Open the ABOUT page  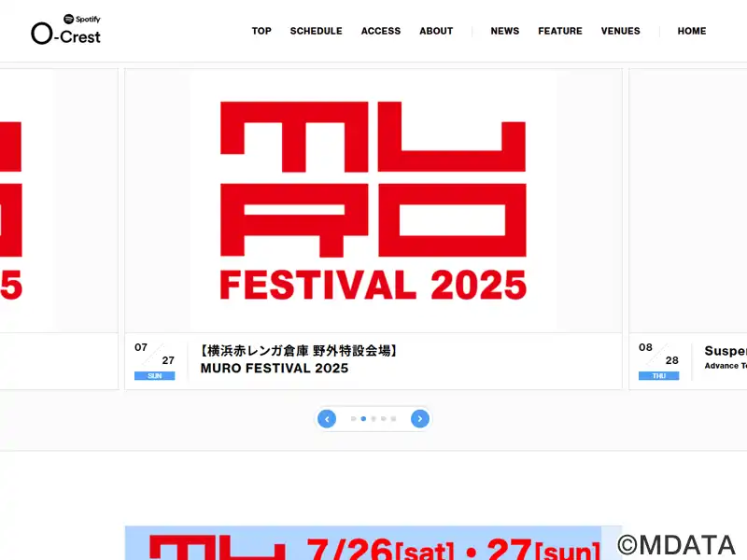pos(436,31)
